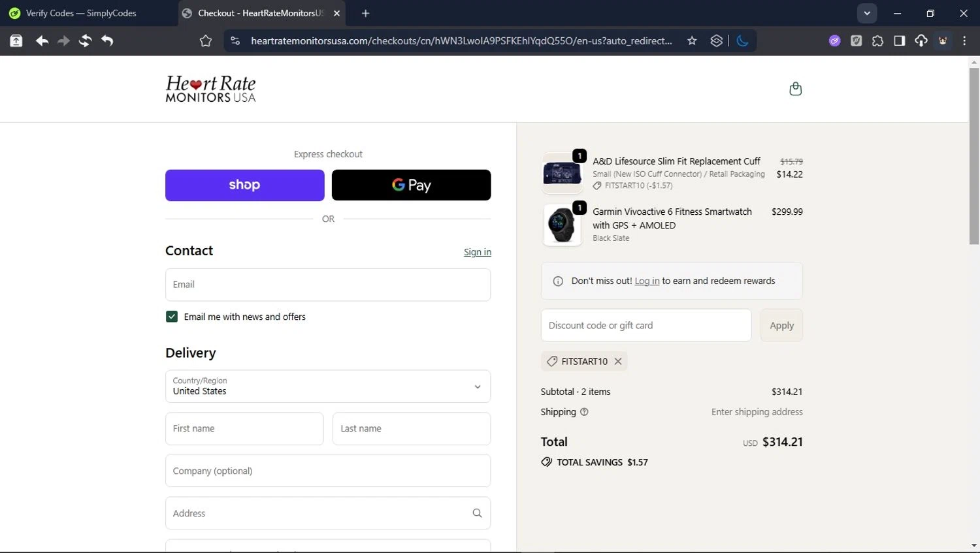Click the rewards info circle icon
This screenshot has height=553, width=980.
pyautogui.click(x=558, y=281)
